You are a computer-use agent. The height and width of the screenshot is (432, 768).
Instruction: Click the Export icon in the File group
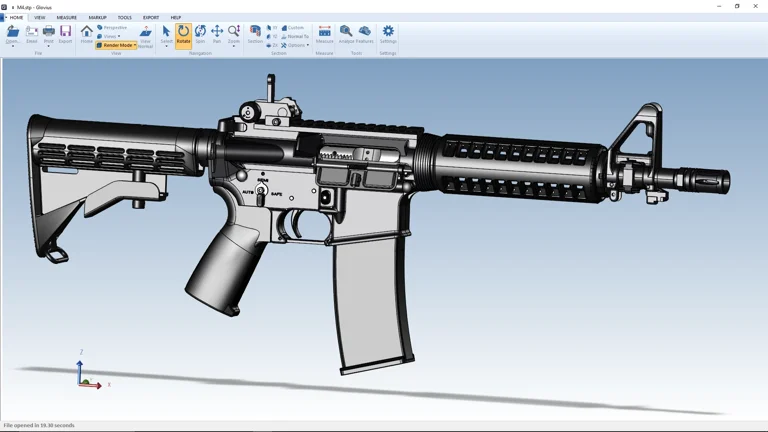(65, 33)
